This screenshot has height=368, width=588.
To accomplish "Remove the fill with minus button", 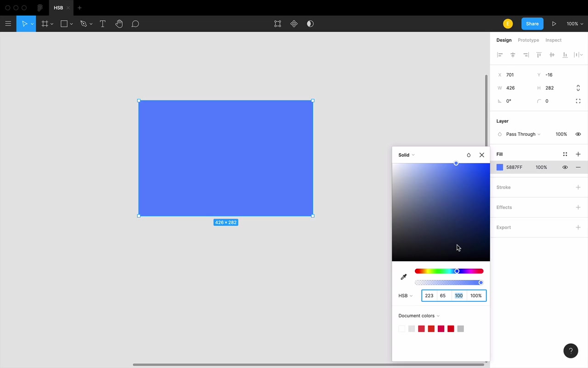I will point(578,167).
